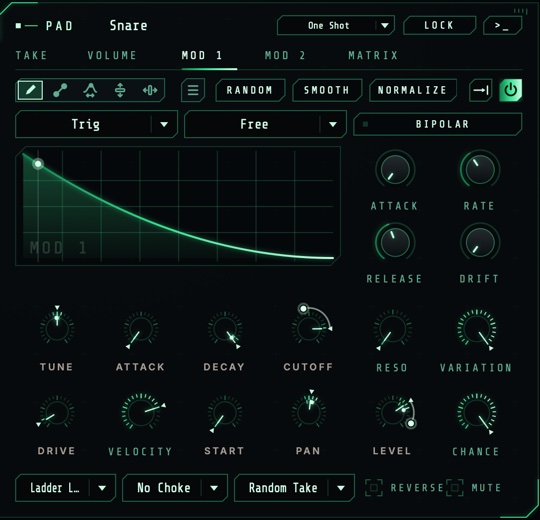The image size is (540, 520).
Task: Click the SMOOTH button
Action: click(327, 90)
